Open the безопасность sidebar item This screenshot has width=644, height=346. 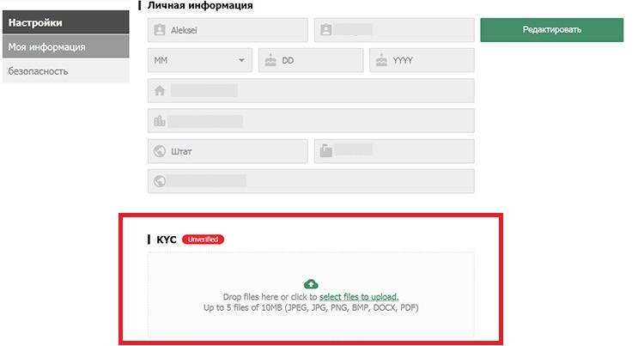(x=66, y=71)
